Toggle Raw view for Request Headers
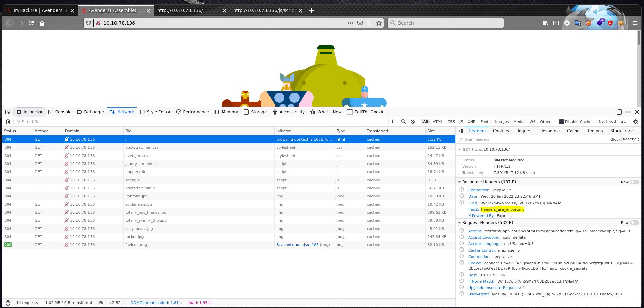 (x=634, y=223)
